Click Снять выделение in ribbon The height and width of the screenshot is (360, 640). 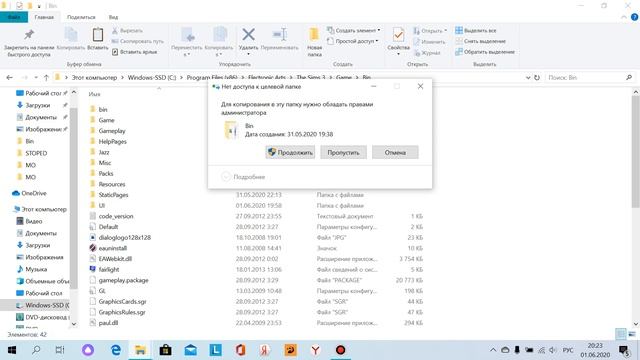(x=480, y=41)
